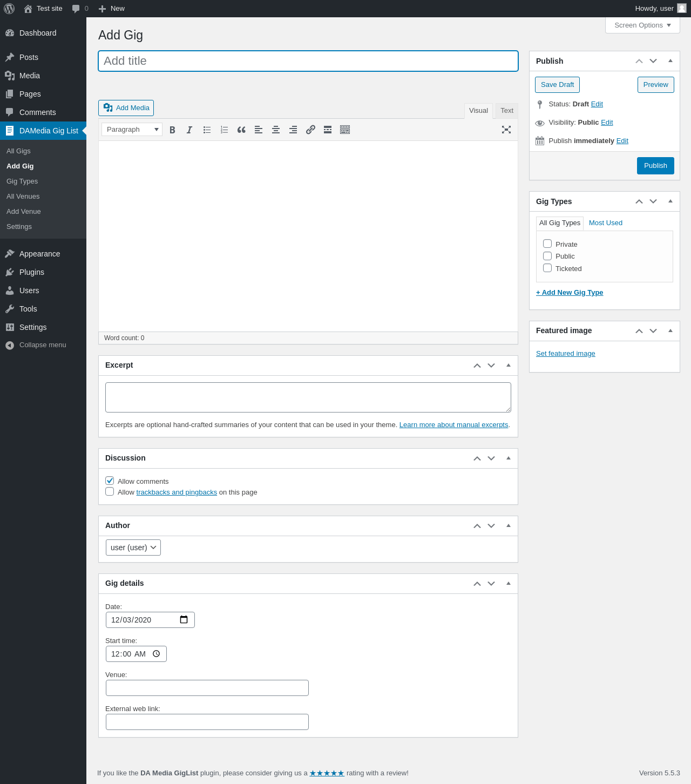Click the comments bubble in admin bar
Viewport: 691px width, 784px height.
76,9
